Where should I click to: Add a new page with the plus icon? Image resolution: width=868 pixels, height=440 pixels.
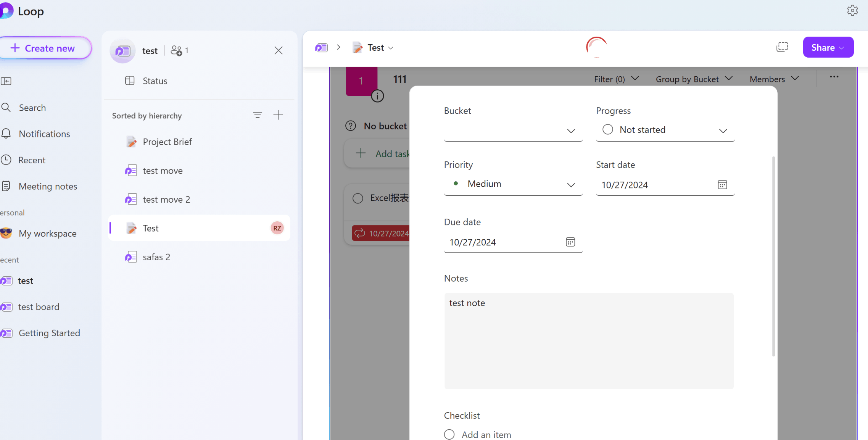tap(278, 115)
